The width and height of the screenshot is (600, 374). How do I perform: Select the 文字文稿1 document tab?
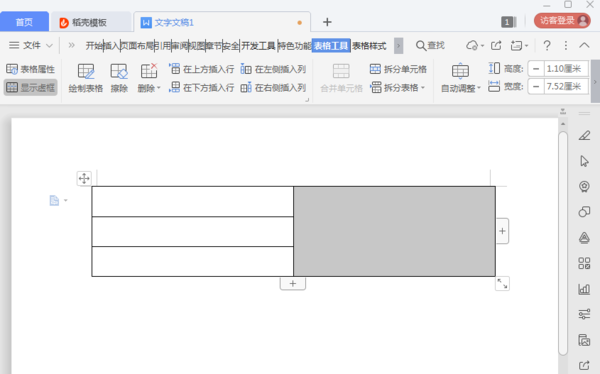[x=222, y=23]
